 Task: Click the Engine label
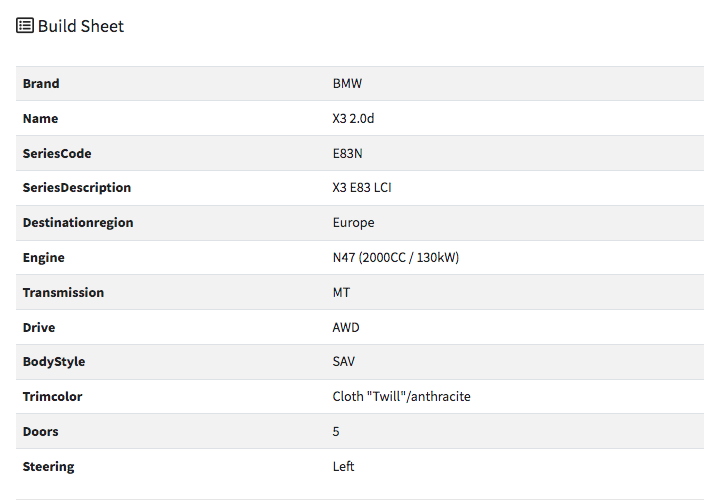[43, 258]
